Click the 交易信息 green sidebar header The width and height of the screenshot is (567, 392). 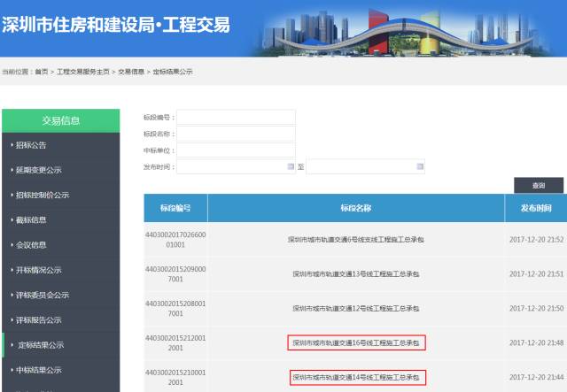(x=61, y=120)
